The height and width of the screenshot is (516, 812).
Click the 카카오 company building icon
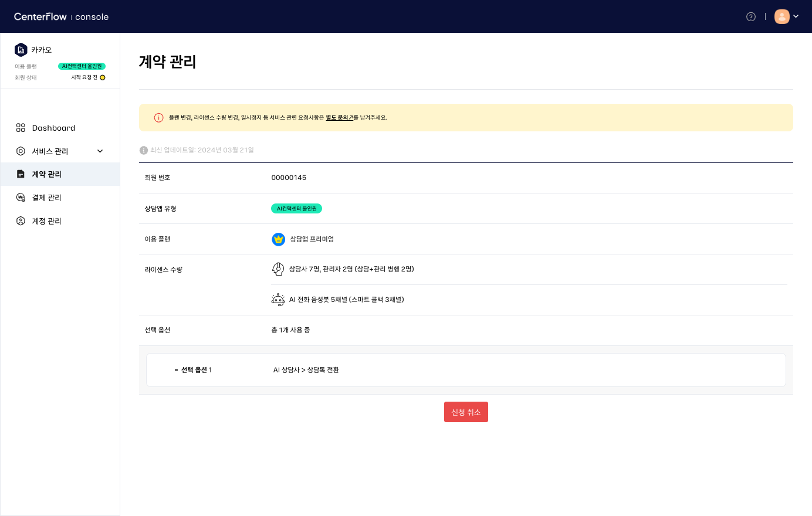pyautogui.click(x=21, y=50)
